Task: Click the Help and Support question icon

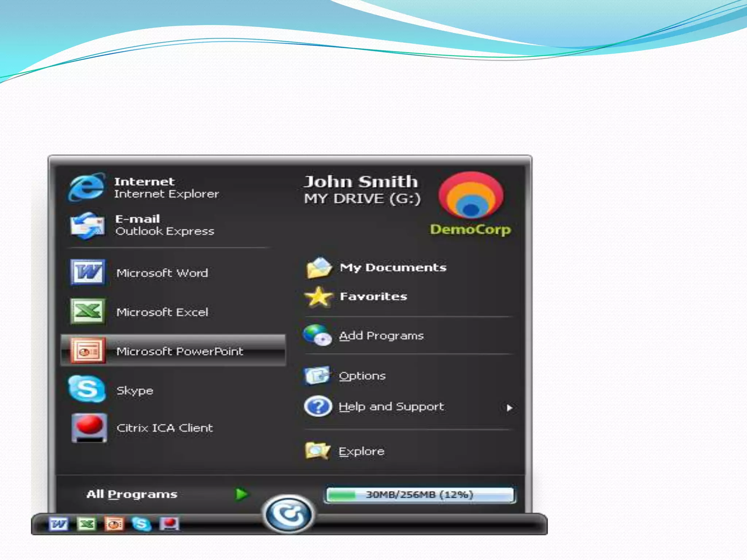Action: click(x=318, y=406)
